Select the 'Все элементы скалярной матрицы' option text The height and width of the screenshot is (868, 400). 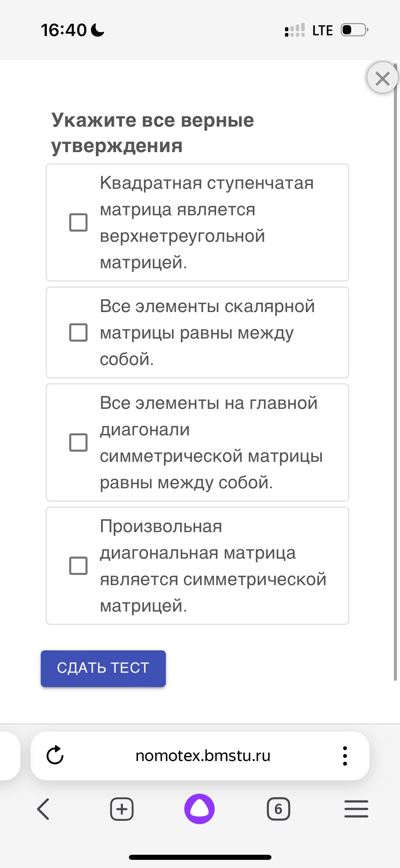point(207,320)
